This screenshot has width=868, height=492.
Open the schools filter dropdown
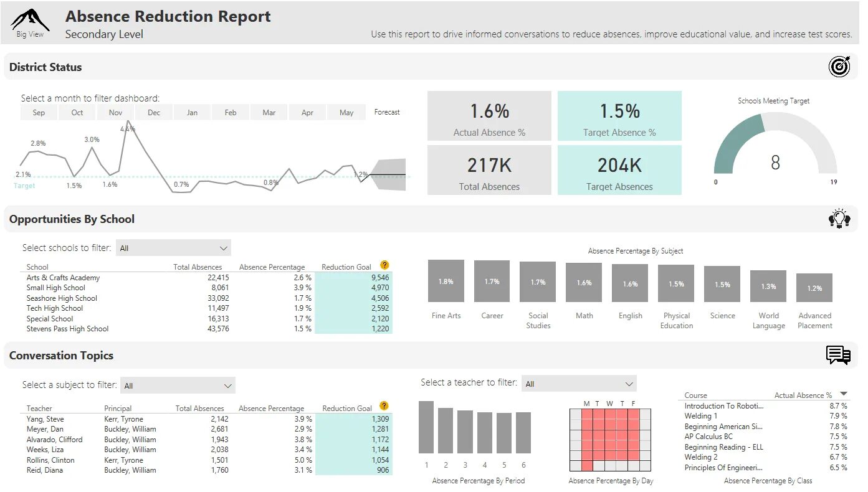[x=174, y=248]
